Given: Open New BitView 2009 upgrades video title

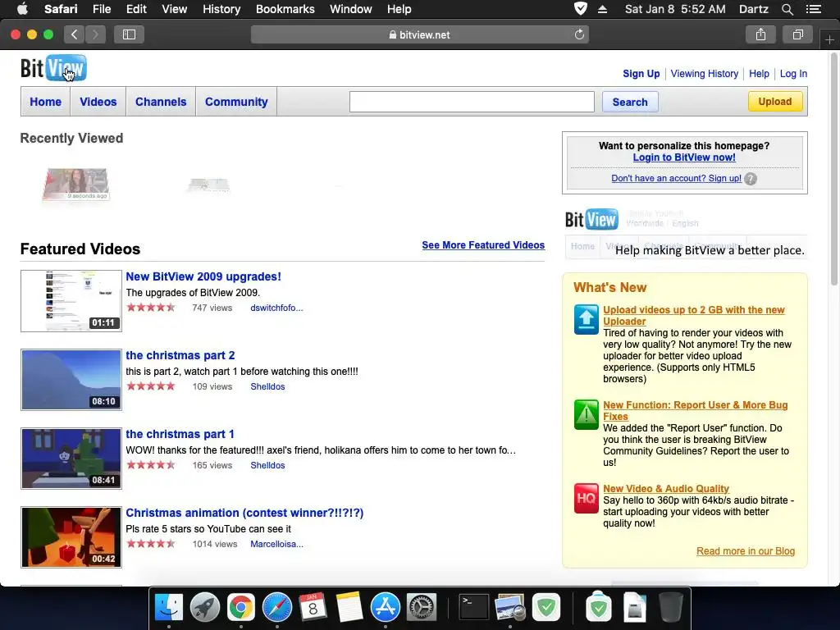Looking at the screenshot, I should (203, 276).
